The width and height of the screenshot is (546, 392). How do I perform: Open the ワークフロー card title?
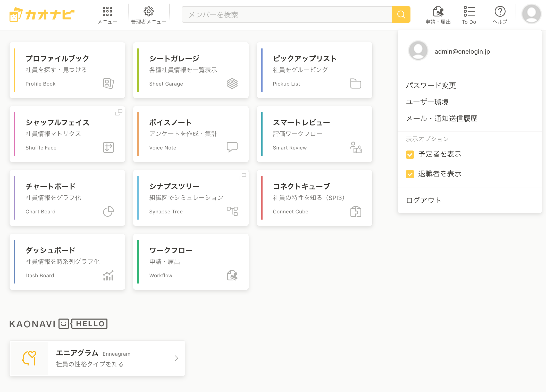[171, 250]
